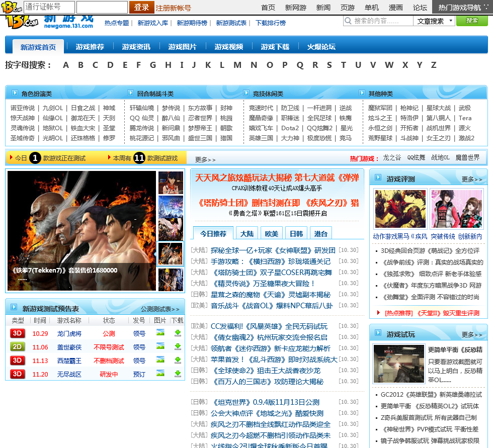The image size is (493, 448).
Task: Select the 港台 news tab
Action: pos(321,233)
